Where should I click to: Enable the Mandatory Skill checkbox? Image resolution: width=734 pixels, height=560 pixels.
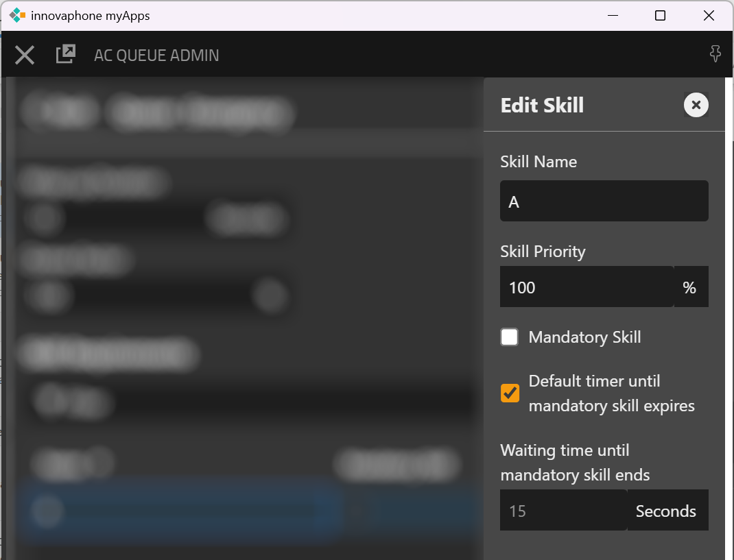click(x=509, y=337)
